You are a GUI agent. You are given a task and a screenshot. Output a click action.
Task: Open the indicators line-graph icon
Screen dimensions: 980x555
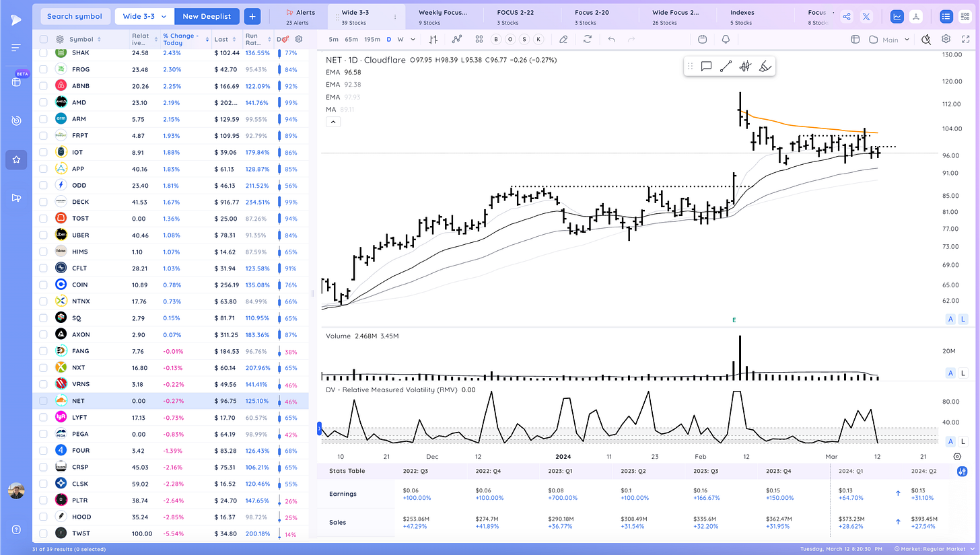point(457,39)
